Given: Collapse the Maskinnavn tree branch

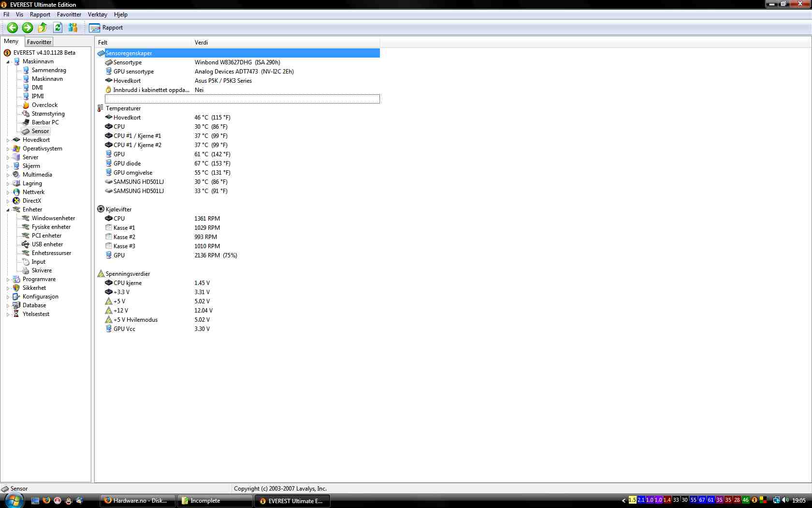Looking at the screenshot, I should coord(8,62).
